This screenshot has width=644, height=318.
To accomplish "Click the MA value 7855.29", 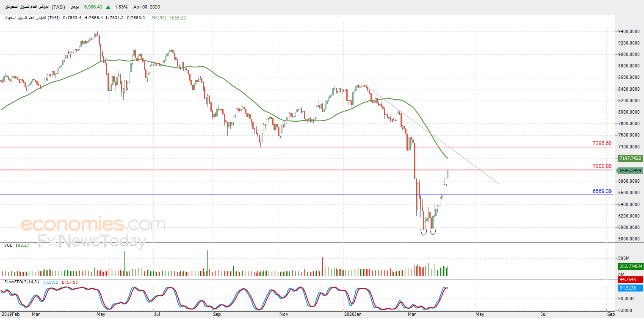I will 177,18.
